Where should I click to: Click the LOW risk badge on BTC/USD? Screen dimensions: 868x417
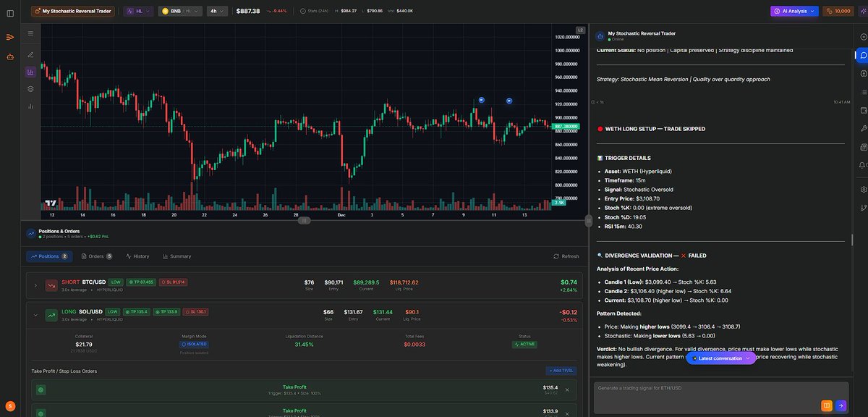(116, 282)
